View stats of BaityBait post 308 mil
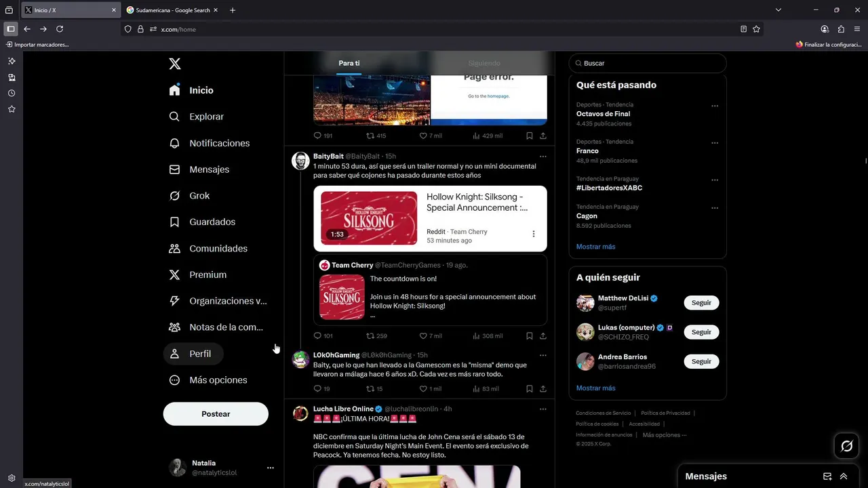This screenshot has width=868, height=488. pos(487,335)
